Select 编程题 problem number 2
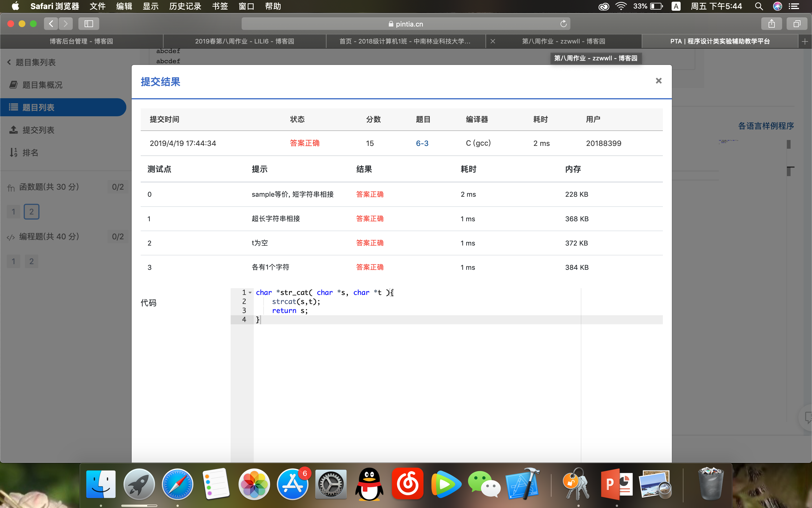The width and height of the screenshot is (812, 508). click(32, 261)
